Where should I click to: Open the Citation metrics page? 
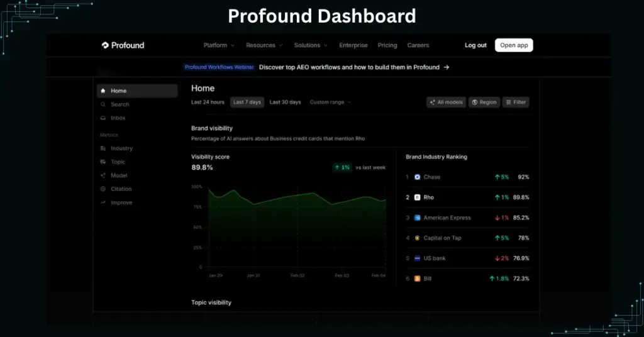tap(121, 189)
